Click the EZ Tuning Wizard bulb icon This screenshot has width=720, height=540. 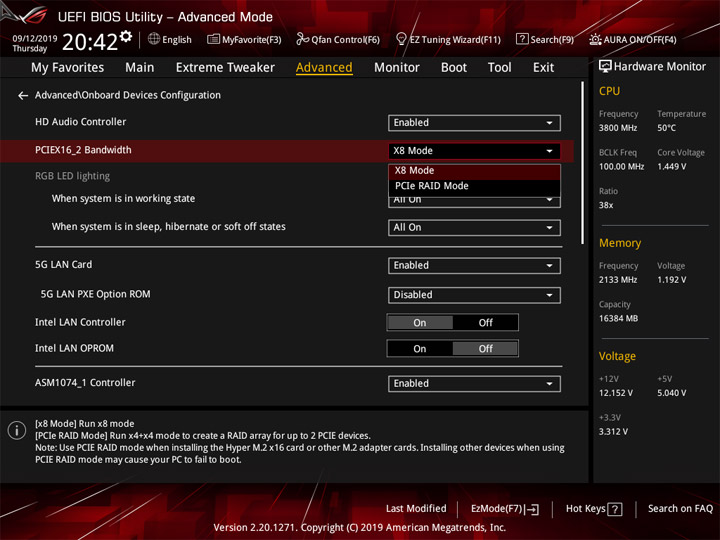click(x=401, y=39)
